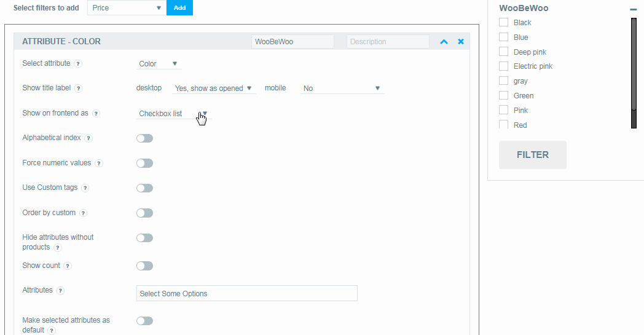644x335 pixels.
Task: Open the Select attribute Color dropdown
Action: 159,64
